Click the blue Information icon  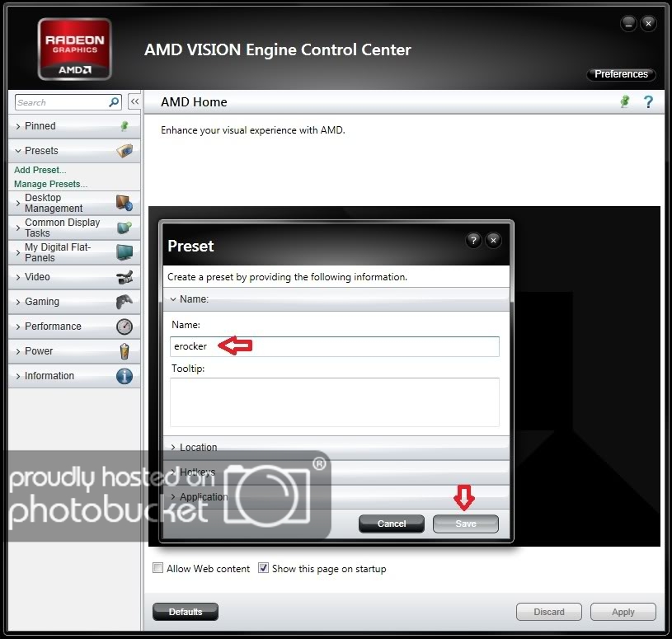(125, 376)
